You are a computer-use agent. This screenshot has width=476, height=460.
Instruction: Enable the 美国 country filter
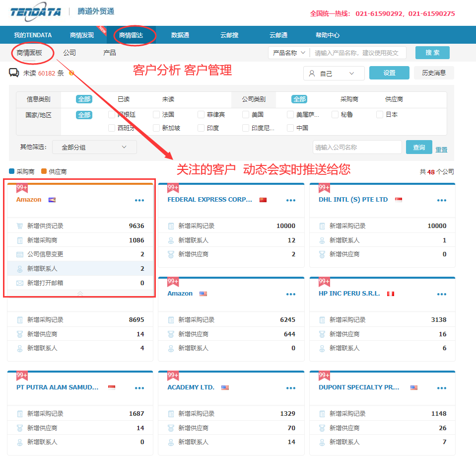[x=244, y=114]
